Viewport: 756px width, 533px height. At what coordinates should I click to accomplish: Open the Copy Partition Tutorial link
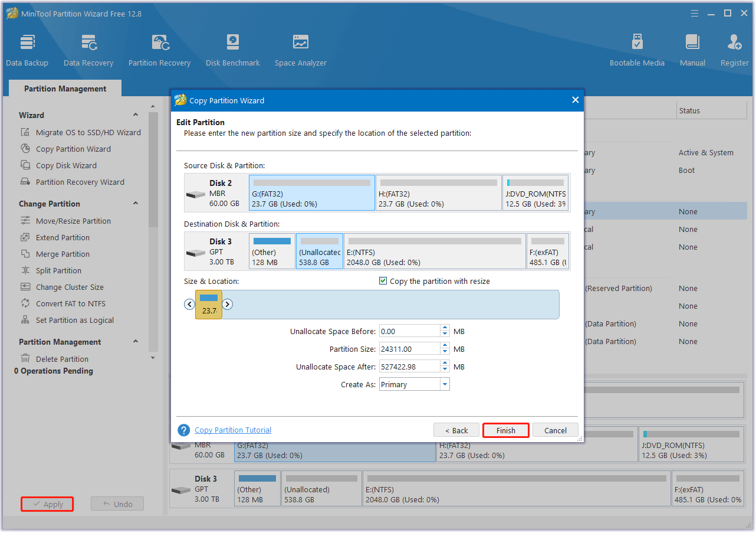point(233,430)
